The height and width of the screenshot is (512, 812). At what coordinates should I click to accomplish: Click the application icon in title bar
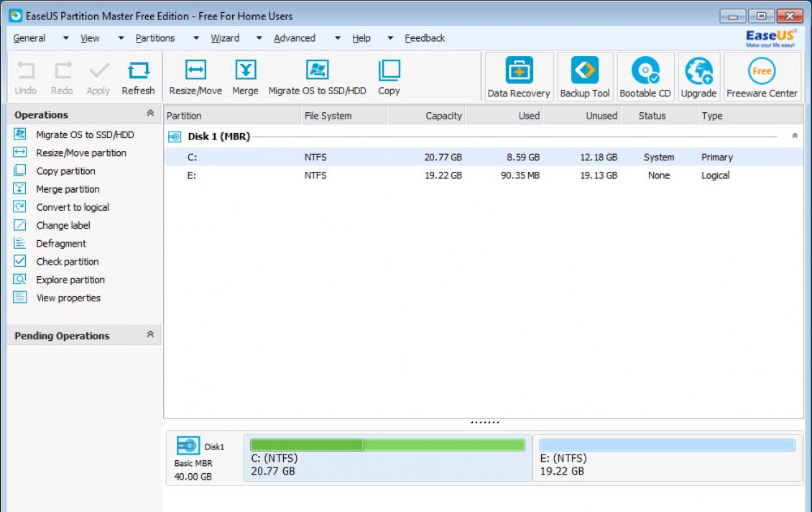[16, 16]
